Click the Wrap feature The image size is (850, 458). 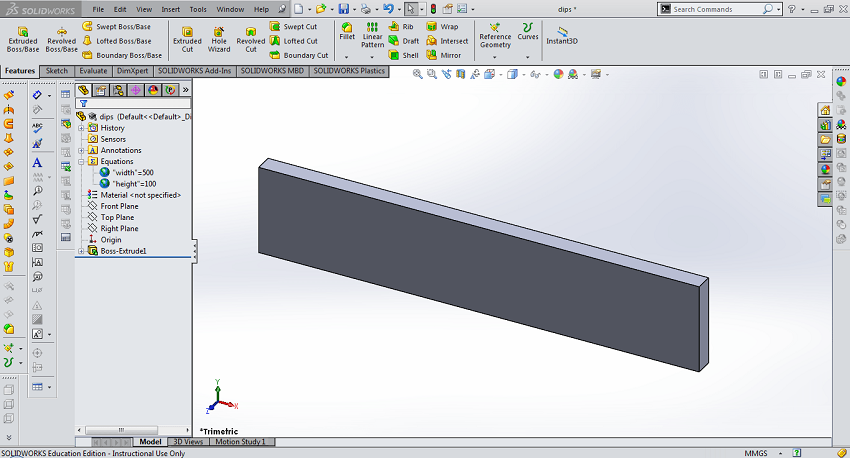[x=442, y=27]
